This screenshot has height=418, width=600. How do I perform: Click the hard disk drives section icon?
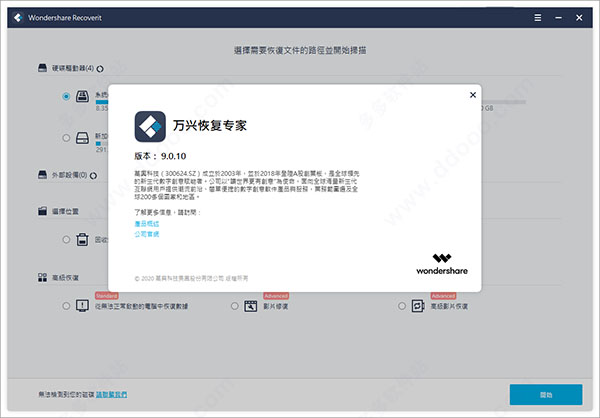coord(42,68)
